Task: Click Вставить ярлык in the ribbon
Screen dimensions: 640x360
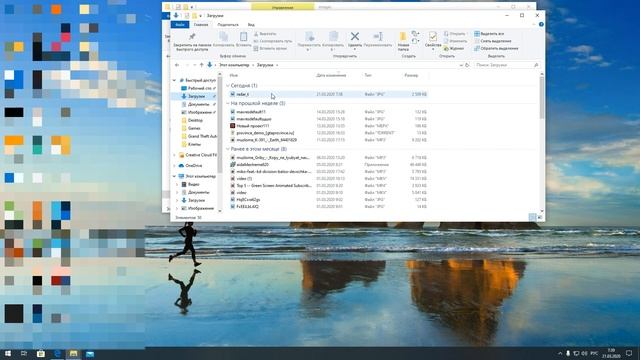Action: point(270,49)
